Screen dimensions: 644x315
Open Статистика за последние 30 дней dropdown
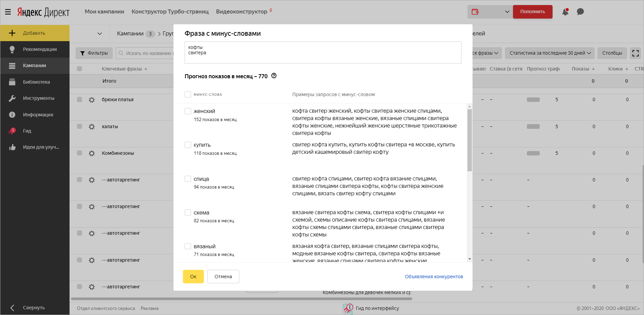550,53
